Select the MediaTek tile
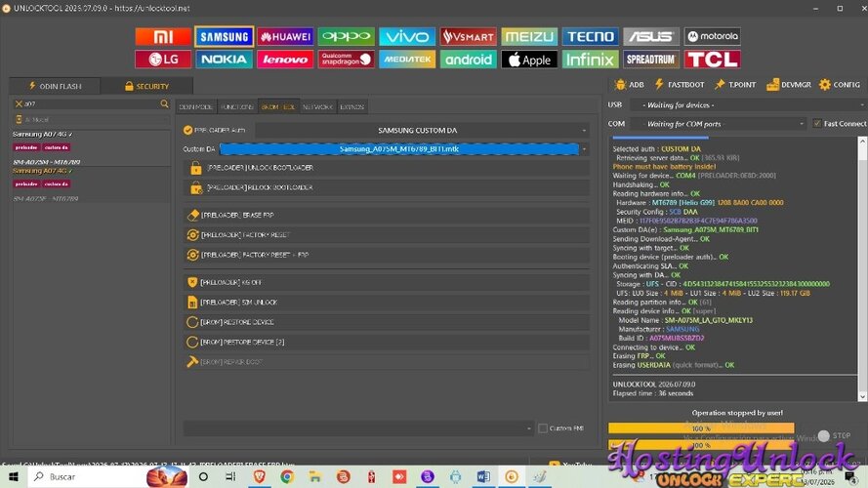The width and height of the screenshot is (868, 488). coord(407,60)
